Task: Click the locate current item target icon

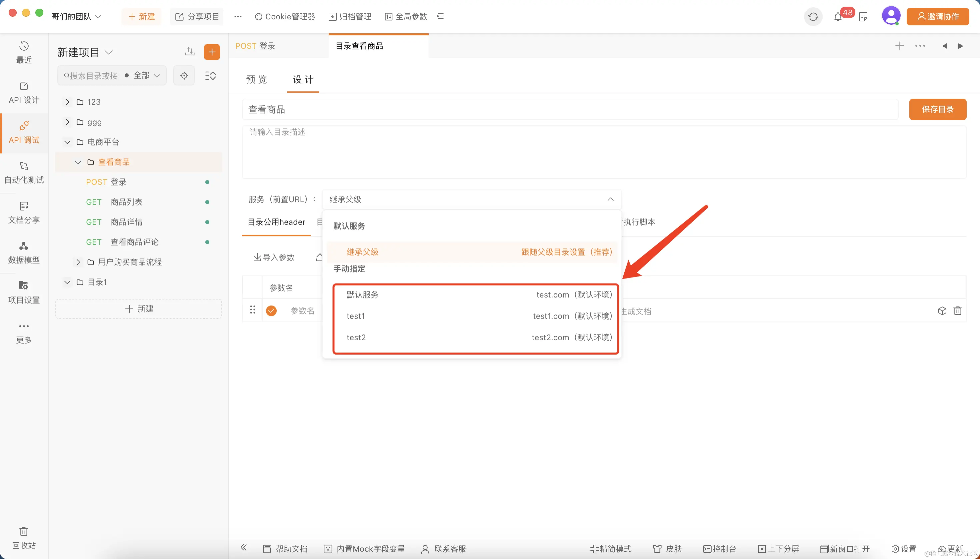Action: pyautogui.click(x=184, y=76)
